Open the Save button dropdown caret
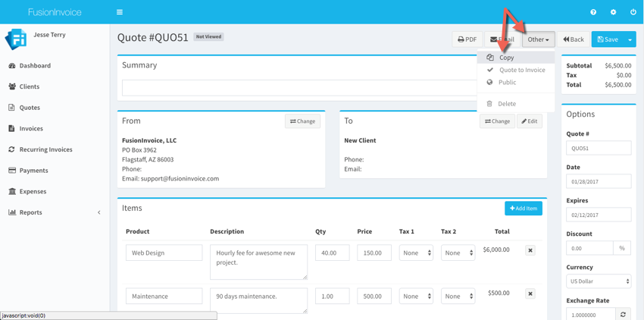This screenshot has width=644, height=320. click(630, 39)
